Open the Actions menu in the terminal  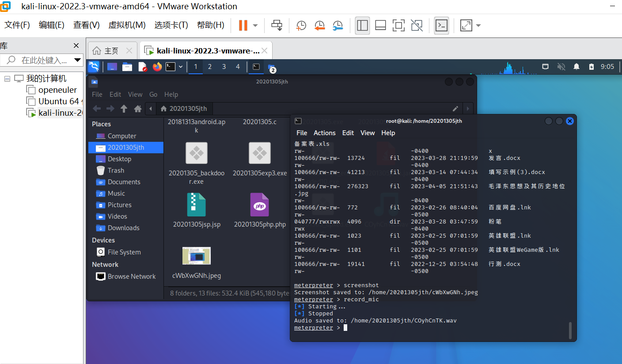325,133
